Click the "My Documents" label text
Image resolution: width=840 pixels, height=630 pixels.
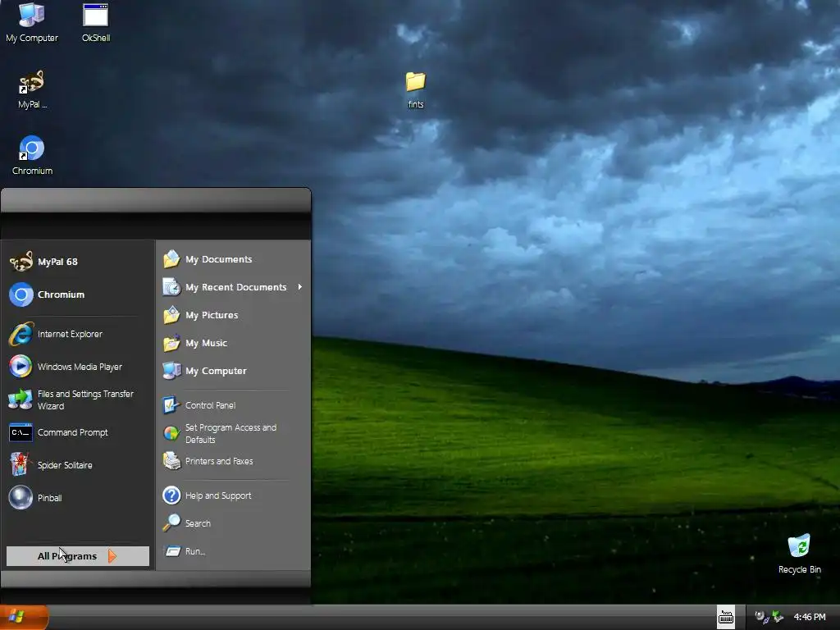click(x=218, y=259)
